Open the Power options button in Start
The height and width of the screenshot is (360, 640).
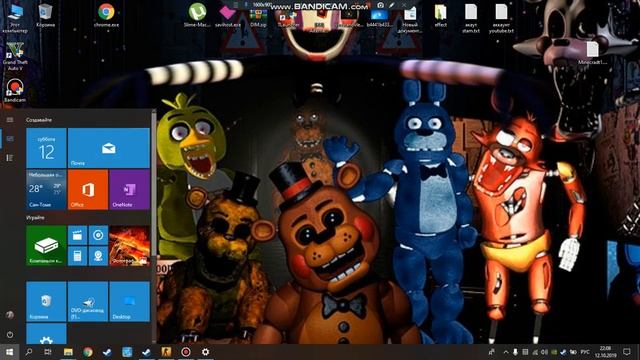click(x=10, y=335)
